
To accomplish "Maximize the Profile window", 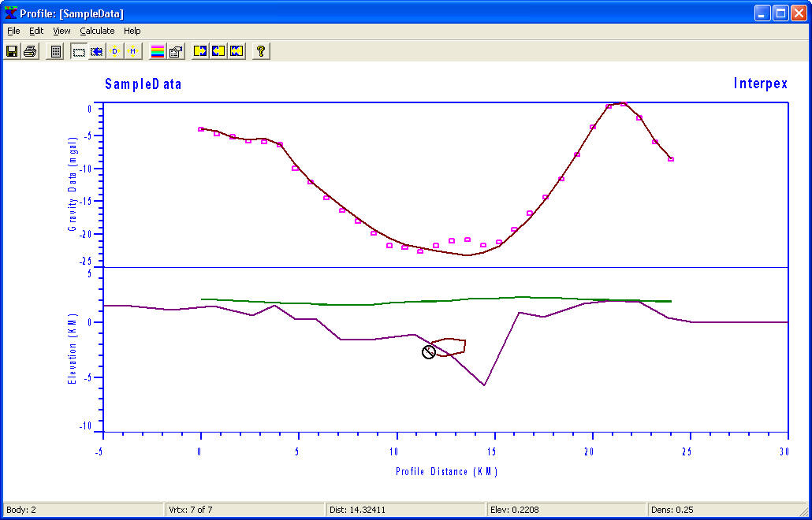I will pyautogui.click(x=780, y=13).
